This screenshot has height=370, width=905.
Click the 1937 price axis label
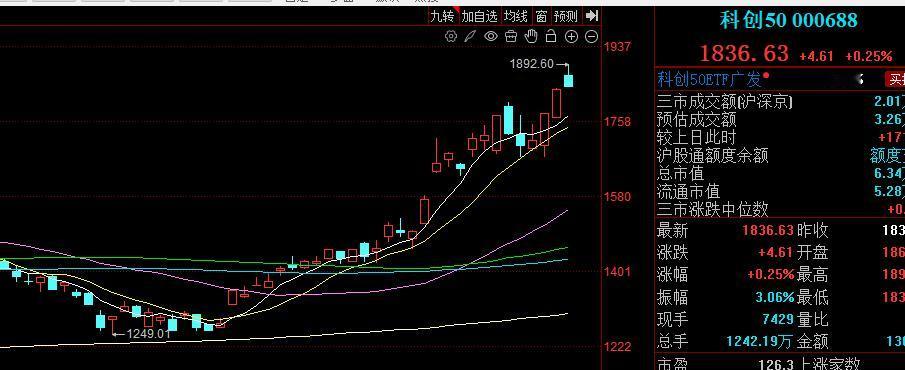pyautogui.click(x=616, y=46)
